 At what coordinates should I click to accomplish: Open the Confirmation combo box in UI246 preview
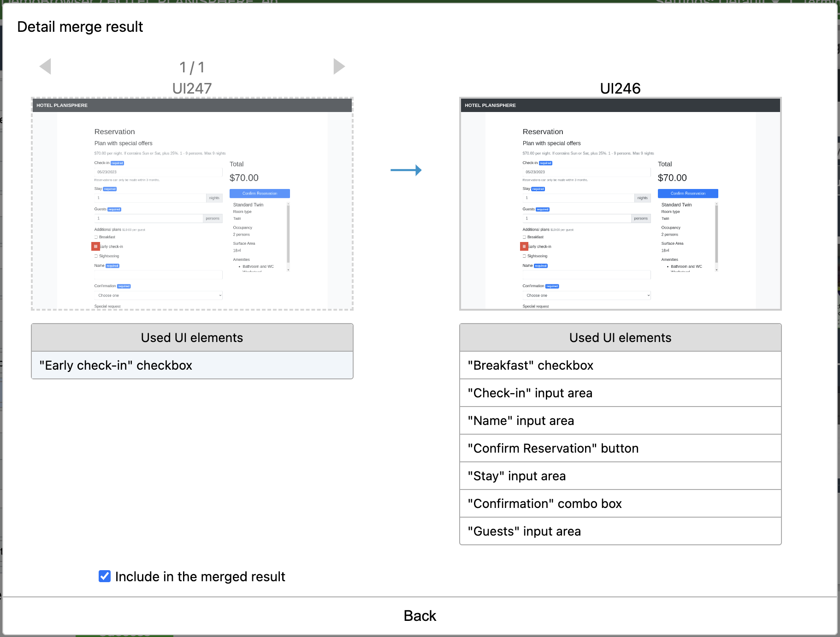point(586,295)
